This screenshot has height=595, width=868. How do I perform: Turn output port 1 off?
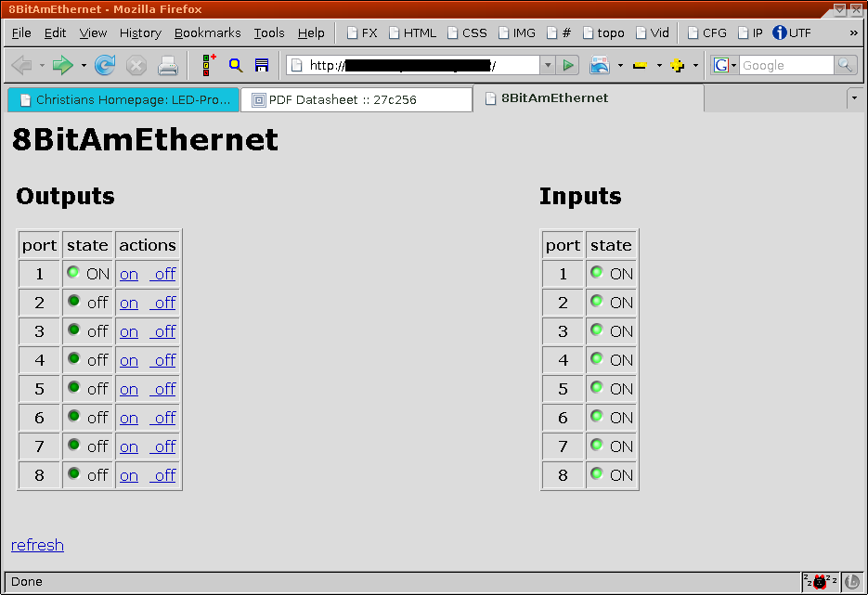[x=164, y=274]
